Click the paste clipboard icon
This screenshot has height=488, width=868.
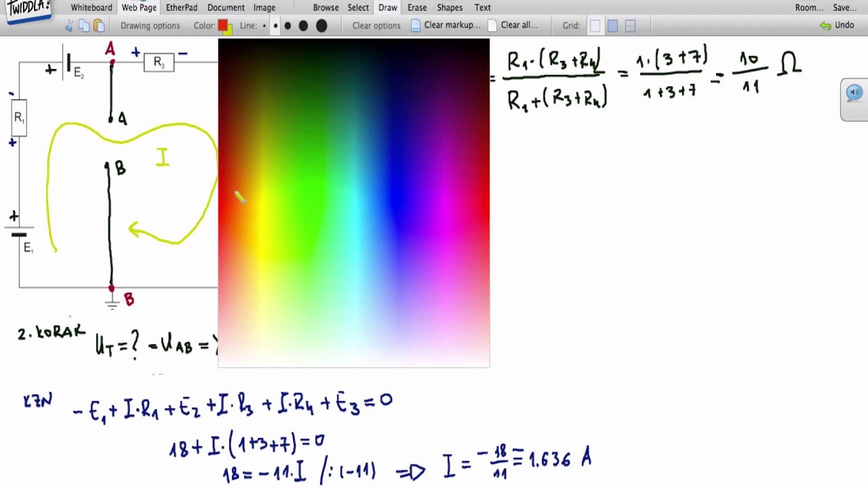tap(99, 26)
